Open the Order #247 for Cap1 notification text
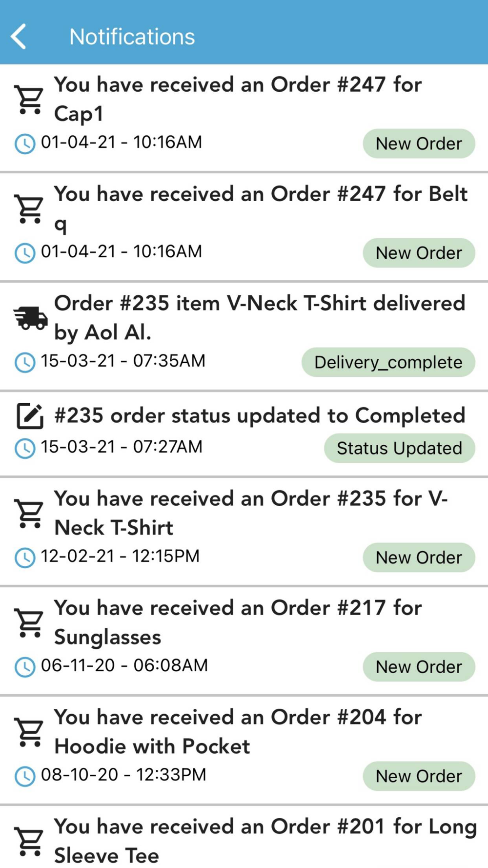Screen dimensions: 488x868 click(x=238, y=99)
